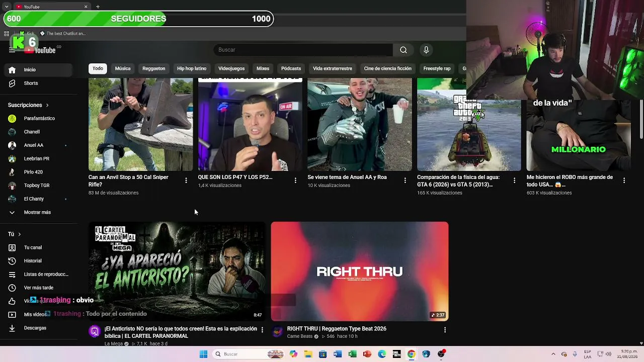Open video title 'Se viene tema de Anuel AA y Roa'
Image resolution: width=644 pixels, height=362 pixels.
pos(347,177)
